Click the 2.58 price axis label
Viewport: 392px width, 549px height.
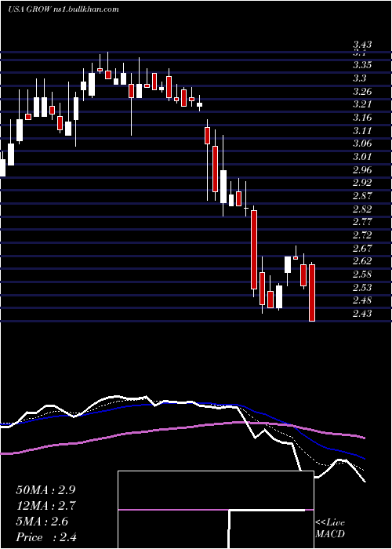coord(362,274)
